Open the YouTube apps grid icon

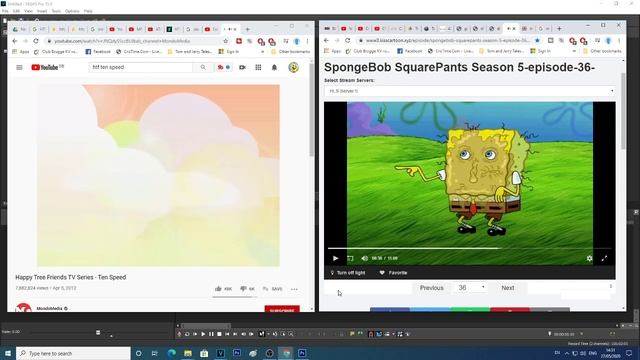258,67
